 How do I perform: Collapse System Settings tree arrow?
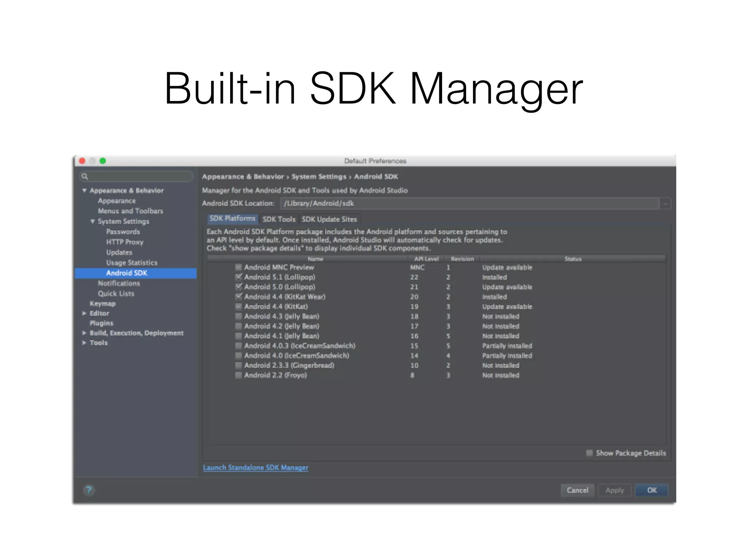pyautogui.click(x=93, y=221)
